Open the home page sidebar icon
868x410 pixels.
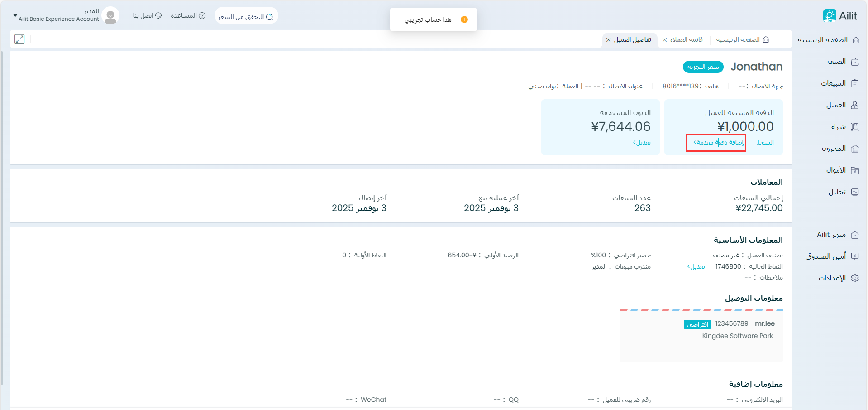[855, 40]
